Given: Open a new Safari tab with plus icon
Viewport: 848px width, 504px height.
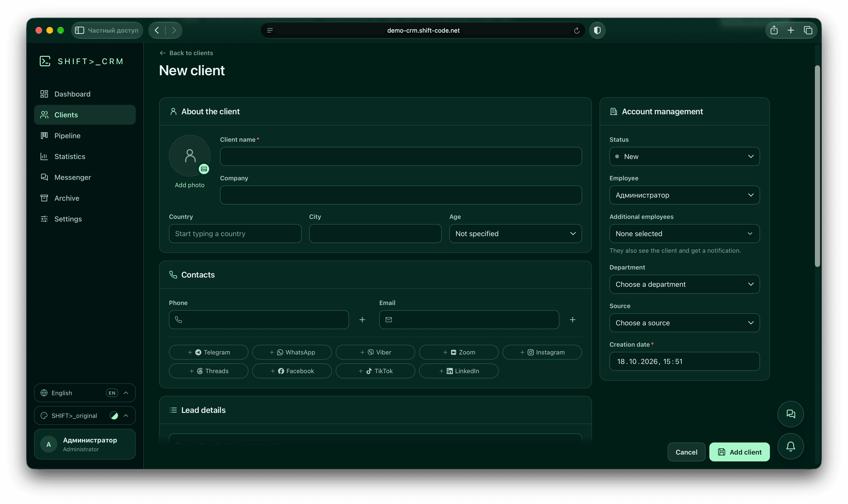Looking at the screenshot, I should [x=791, y=30].
